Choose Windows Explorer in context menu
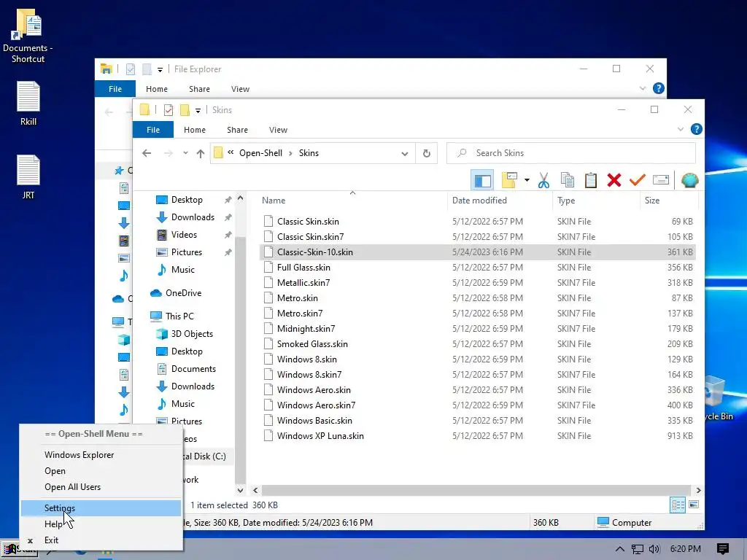This screenshot has height=560, width=747. tap(101, 455)
